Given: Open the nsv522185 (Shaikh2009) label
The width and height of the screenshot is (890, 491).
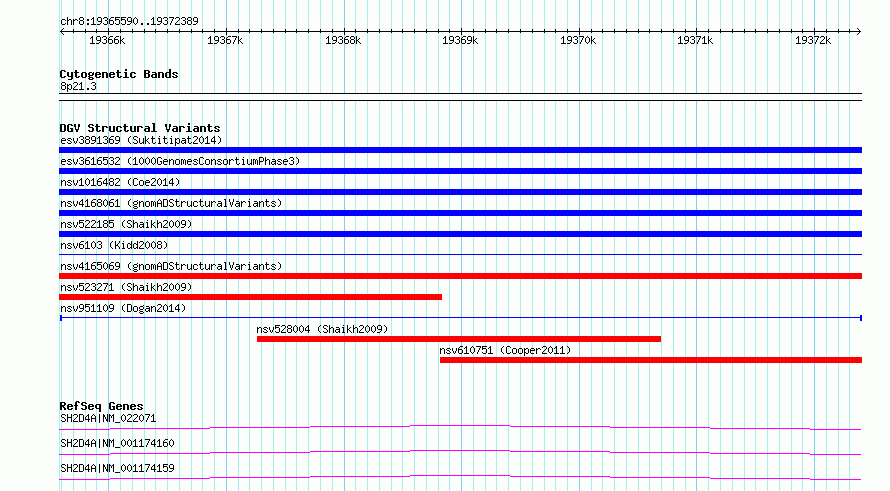Looking at the screenshot, I should tap(126, 224).
